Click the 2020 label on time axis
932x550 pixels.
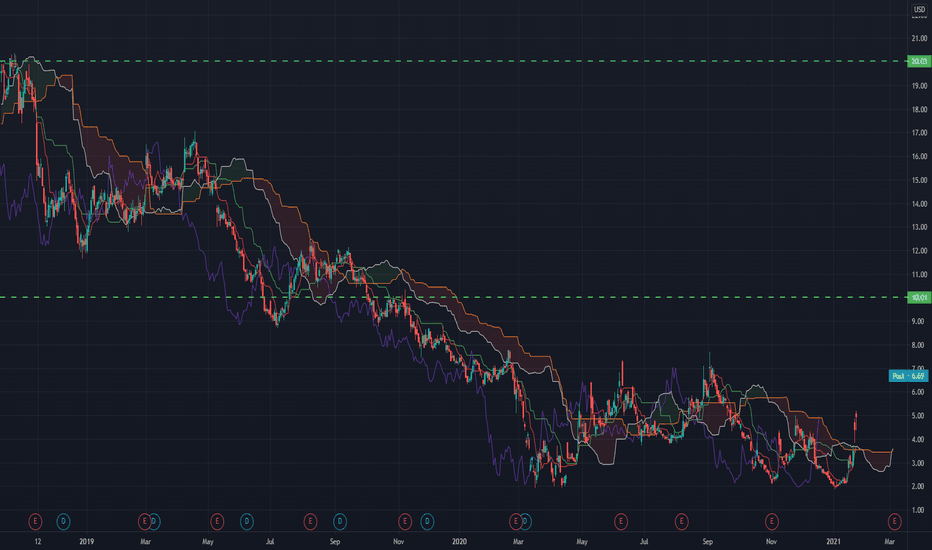point(459,542)
